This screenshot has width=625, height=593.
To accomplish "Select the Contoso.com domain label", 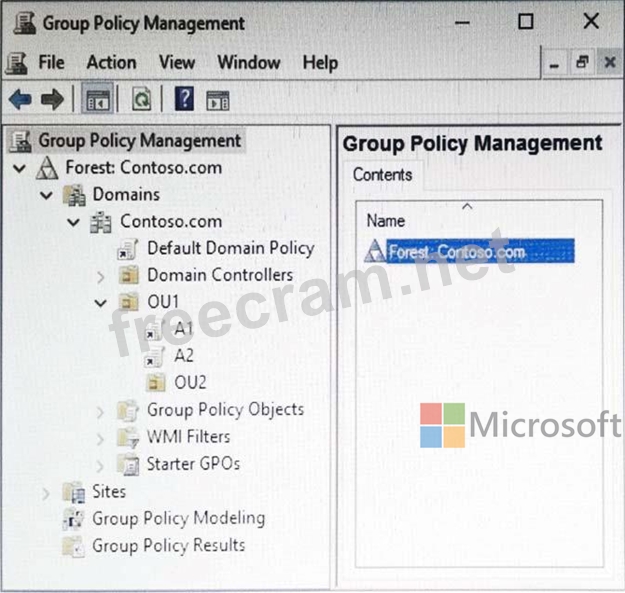I will (x=171, y=221).
